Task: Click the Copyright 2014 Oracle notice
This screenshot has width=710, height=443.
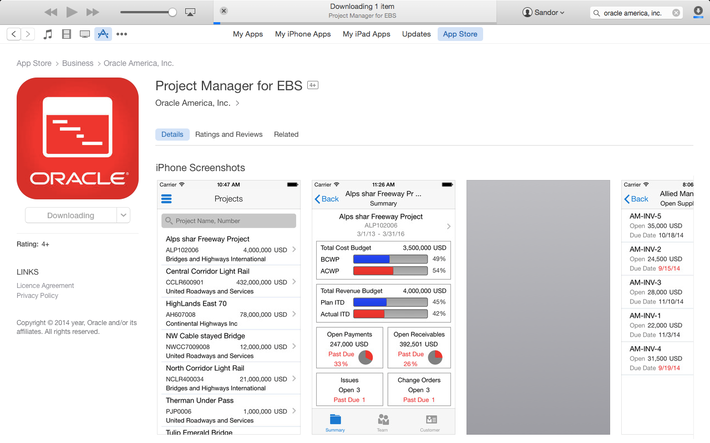Action: click(x=77, y=327)
